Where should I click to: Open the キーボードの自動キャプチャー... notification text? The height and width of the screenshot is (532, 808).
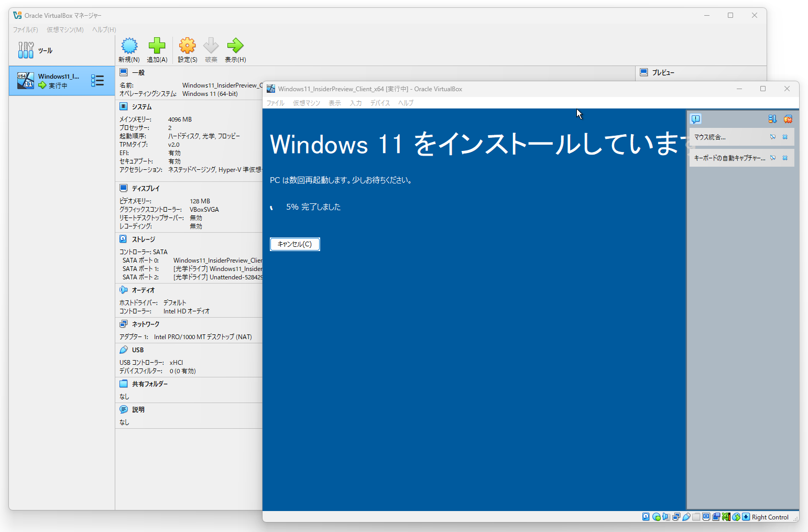tap(730, 158)
